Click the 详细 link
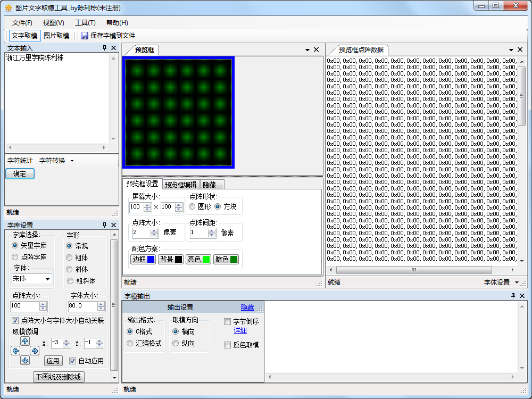Image resolution: width=532 pixels, height=399 pixels. pyautogui.click(x=240, y=330)
